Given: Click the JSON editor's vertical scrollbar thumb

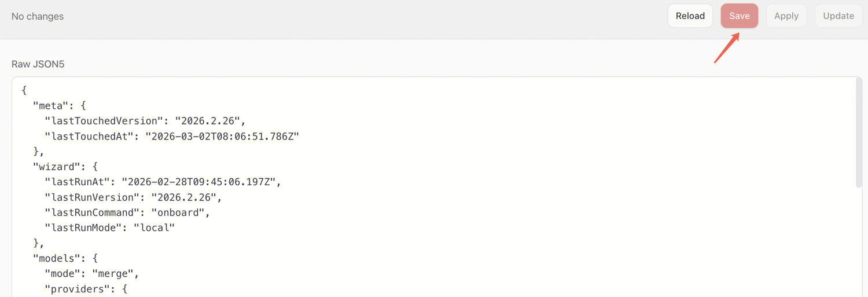Looking at the screenshot, I should [859, 133].
